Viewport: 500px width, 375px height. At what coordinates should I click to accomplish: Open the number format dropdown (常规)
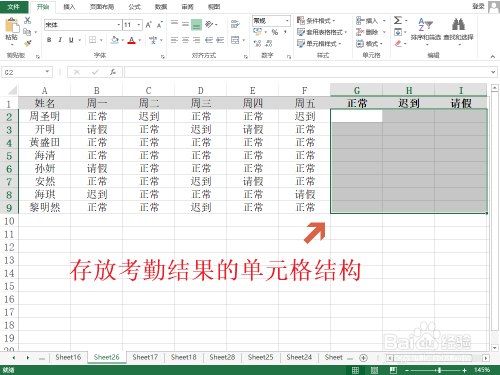[x=287, y=21]
